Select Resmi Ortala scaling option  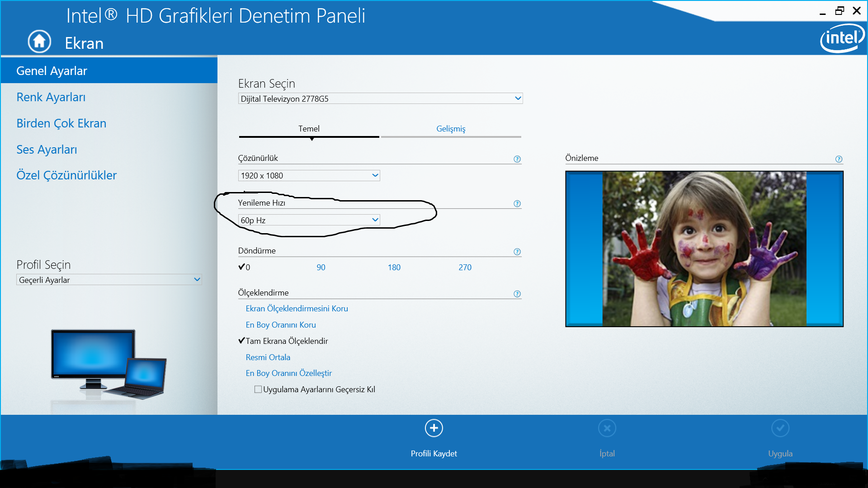pos(268,357)
